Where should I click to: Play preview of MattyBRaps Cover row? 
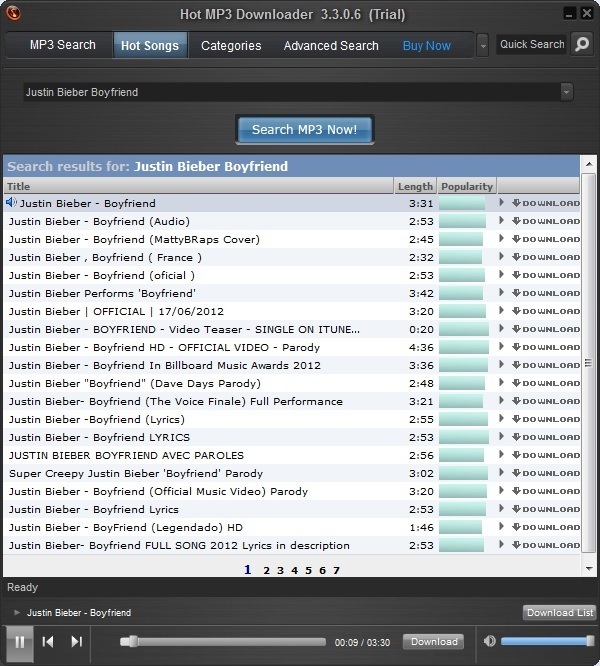501,238
